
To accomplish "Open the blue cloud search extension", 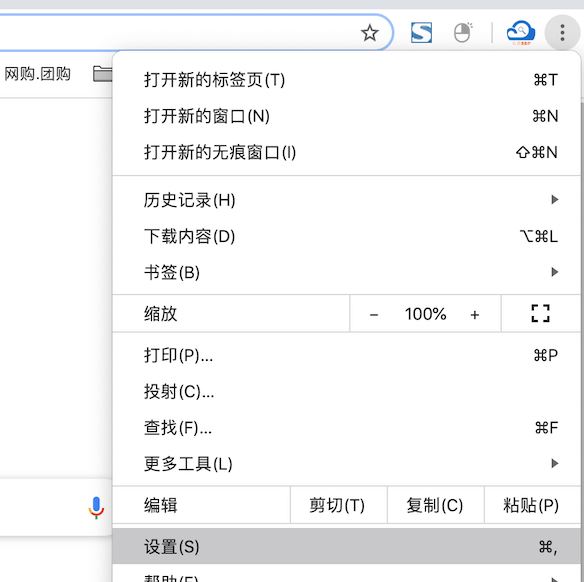I will [x=521, y=33].
